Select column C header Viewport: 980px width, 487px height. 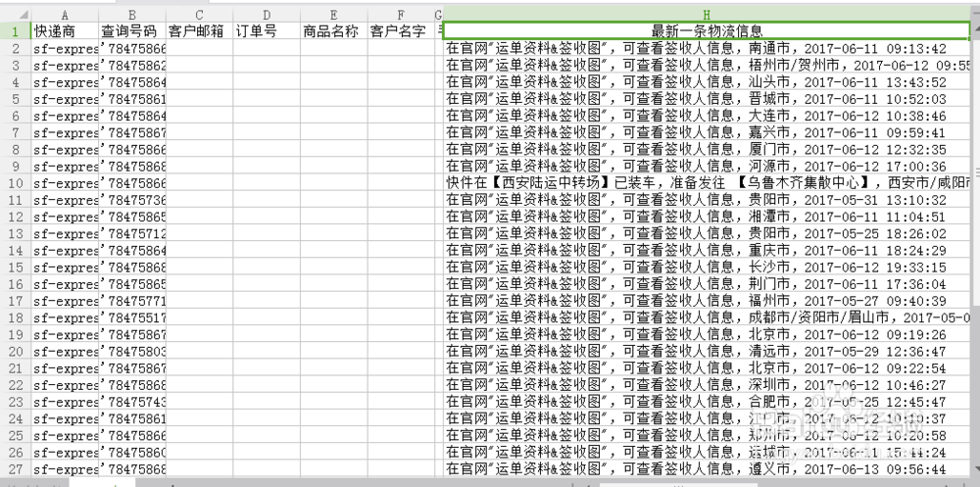coord(199,15)
